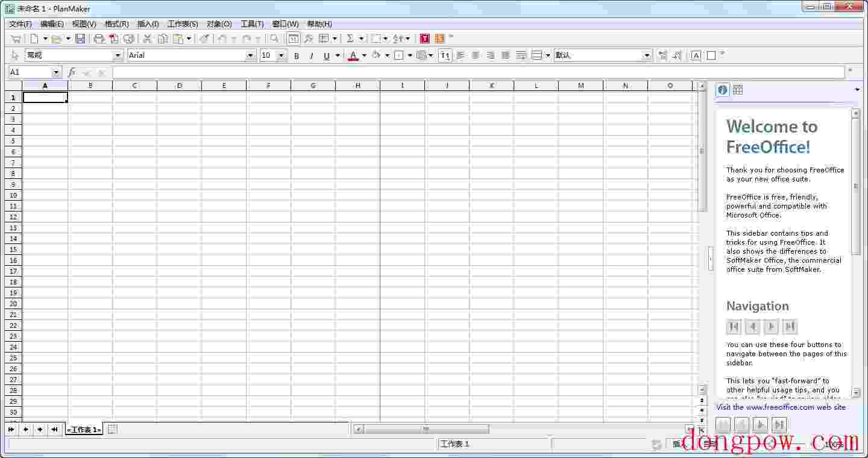The image size is (868, 458).
Task: Open the 编辑(E) menu
Action: click(52, 24)
